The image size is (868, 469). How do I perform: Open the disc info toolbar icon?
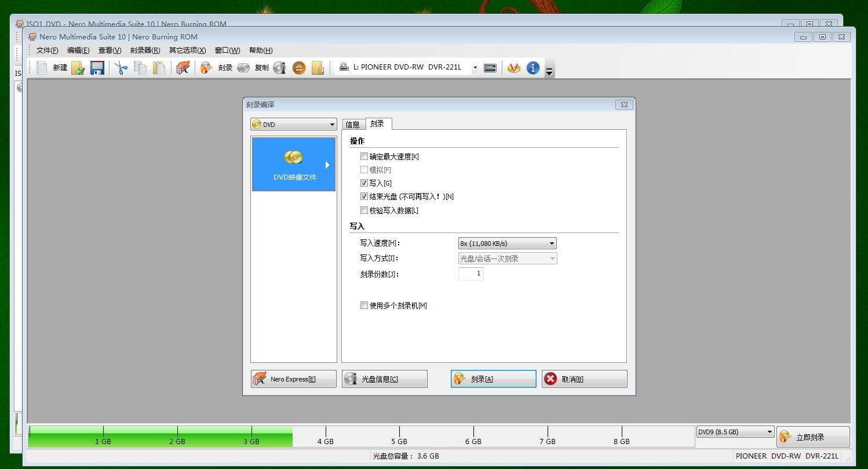pos(280,68)
